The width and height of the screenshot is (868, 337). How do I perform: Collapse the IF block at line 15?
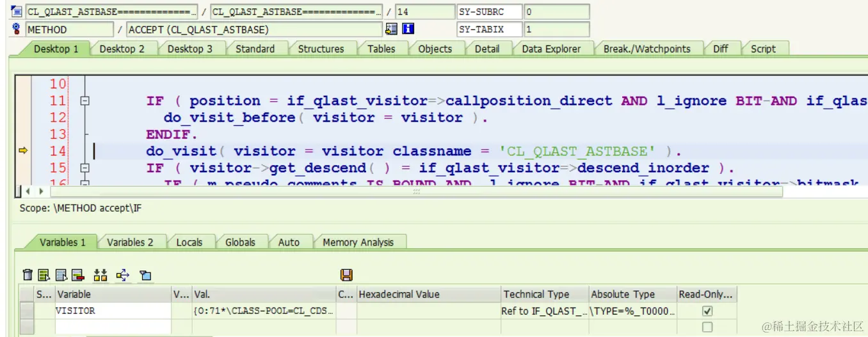coord(84,168)
